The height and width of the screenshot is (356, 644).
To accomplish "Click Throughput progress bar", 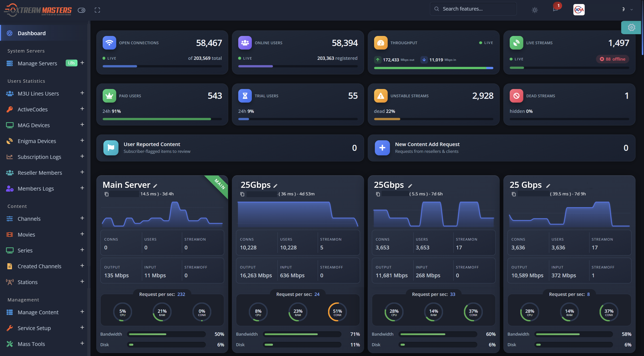I will click(x=433, y=68).
